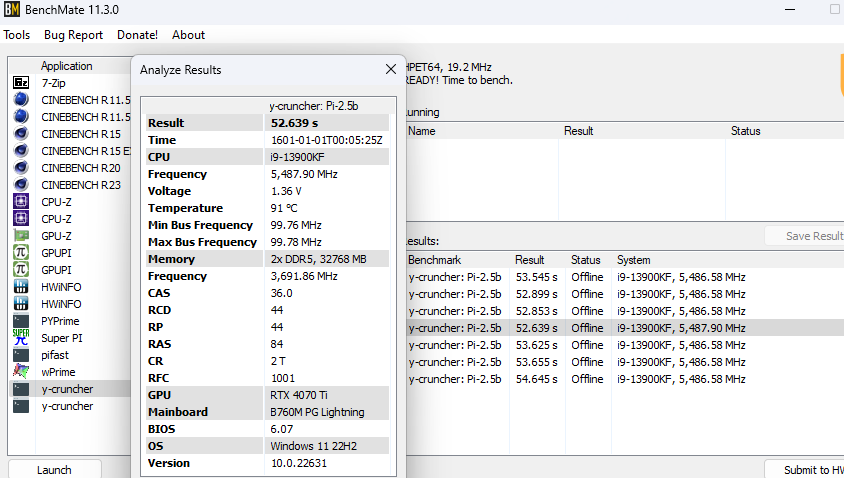This screenshot has width=844, height=478.
Task: Sort by the Application column header
Action: 67,66
